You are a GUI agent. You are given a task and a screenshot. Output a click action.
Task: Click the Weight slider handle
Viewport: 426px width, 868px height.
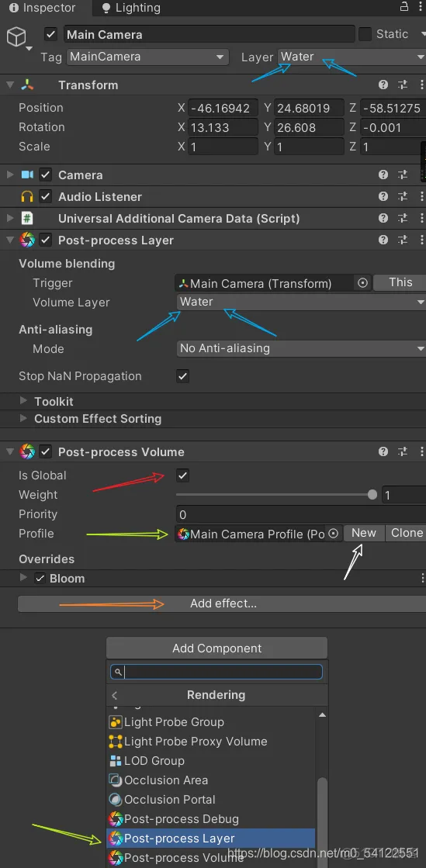tap(372, 494)
